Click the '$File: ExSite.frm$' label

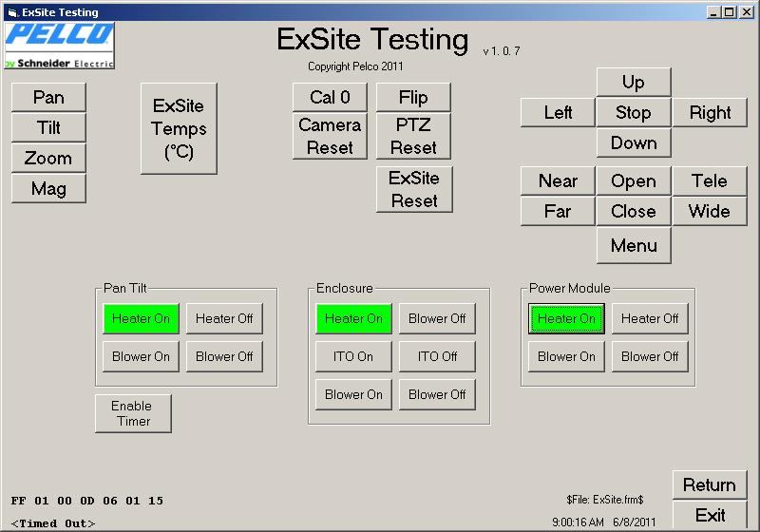click(605, 500)
